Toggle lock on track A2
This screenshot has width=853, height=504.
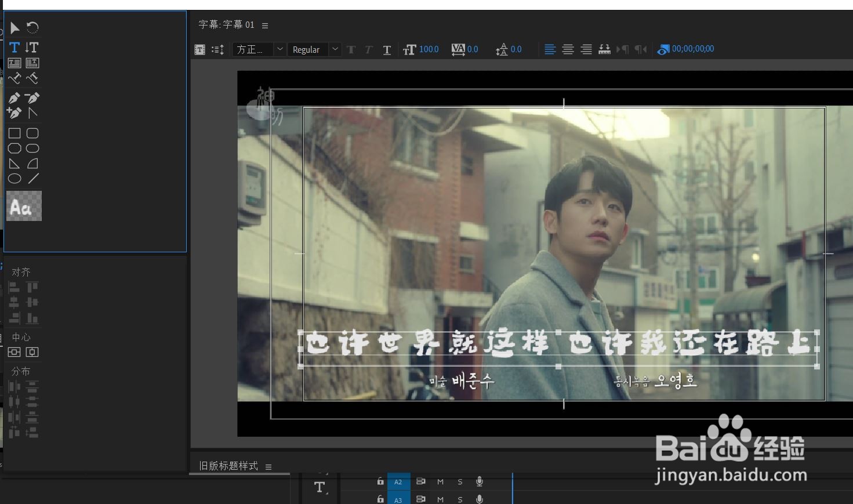click(x=380, y=481)
